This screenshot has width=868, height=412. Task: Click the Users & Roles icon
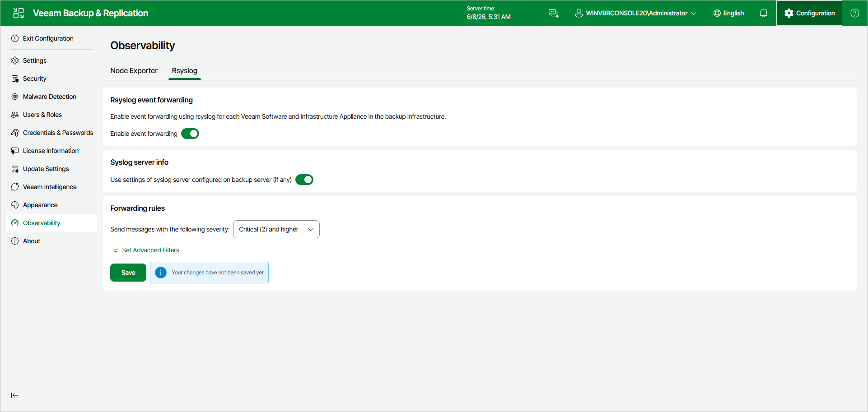(15, 115)
